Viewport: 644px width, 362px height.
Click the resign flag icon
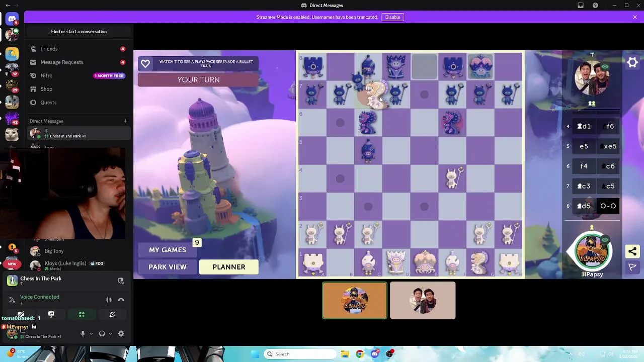[x=632, y=267]
